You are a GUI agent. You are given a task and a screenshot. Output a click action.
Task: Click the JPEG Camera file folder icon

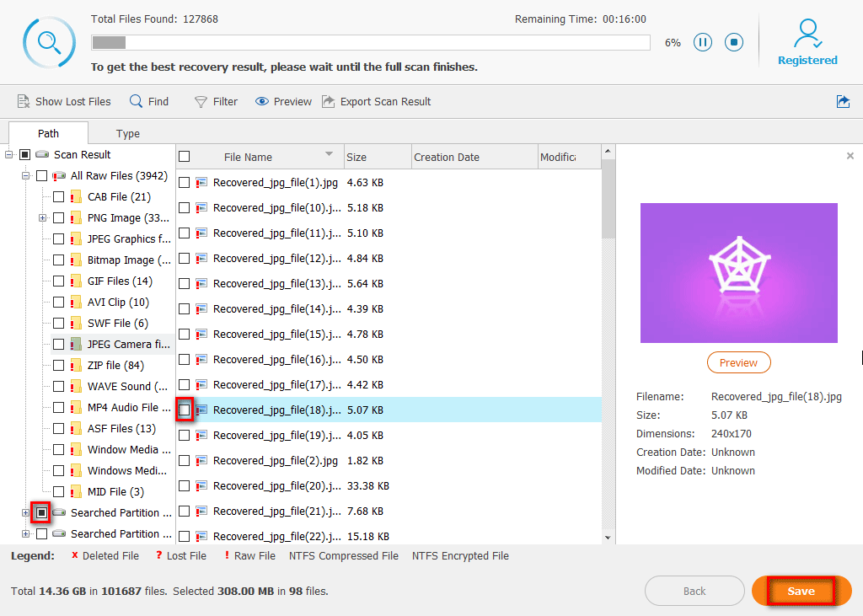(76, 345)
